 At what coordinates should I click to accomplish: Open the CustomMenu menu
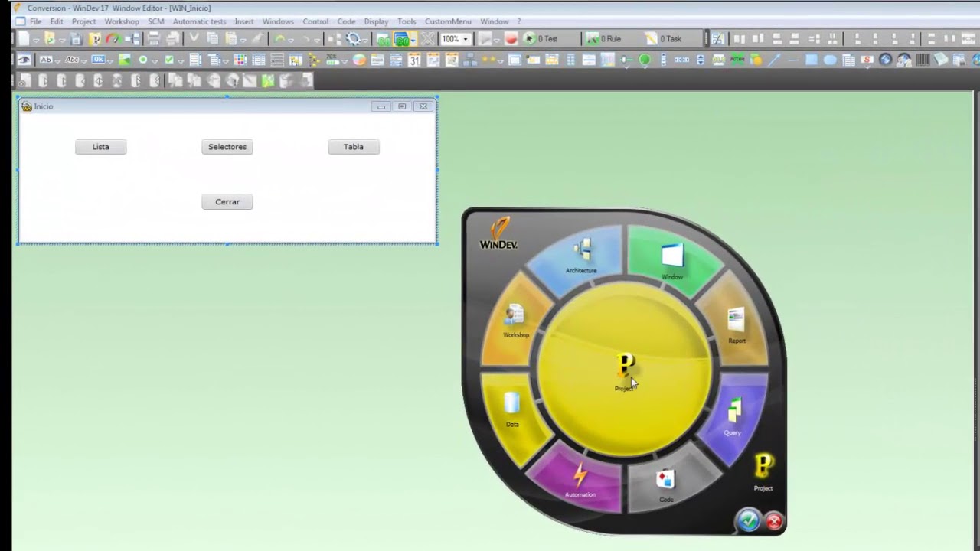coord(448,21)
